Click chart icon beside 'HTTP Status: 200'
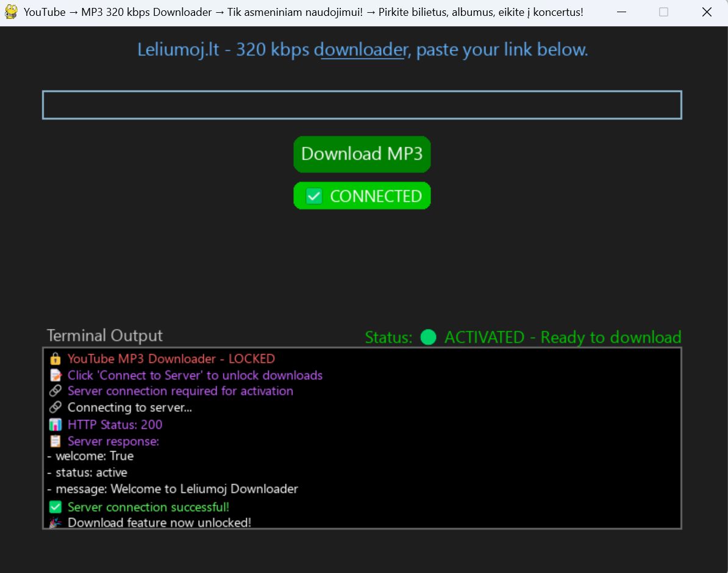The image size is (728, 573). tap(55, 424)
